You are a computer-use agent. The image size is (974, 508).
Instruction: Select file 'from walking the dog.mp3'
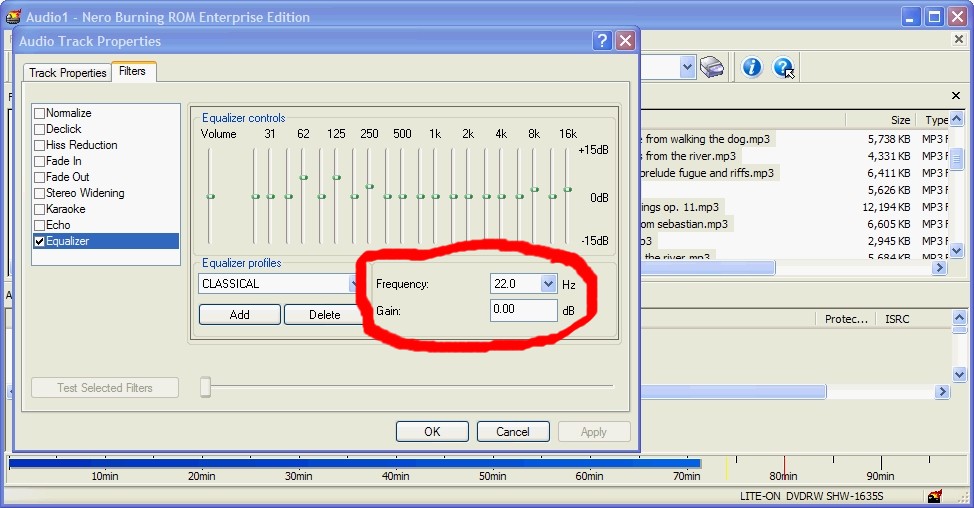(707, 139)
